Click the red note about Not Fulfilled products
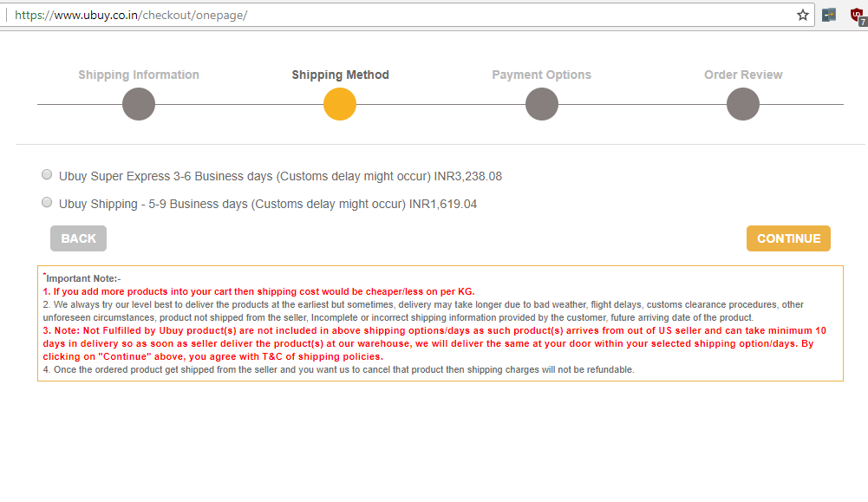 pos(434,343)
